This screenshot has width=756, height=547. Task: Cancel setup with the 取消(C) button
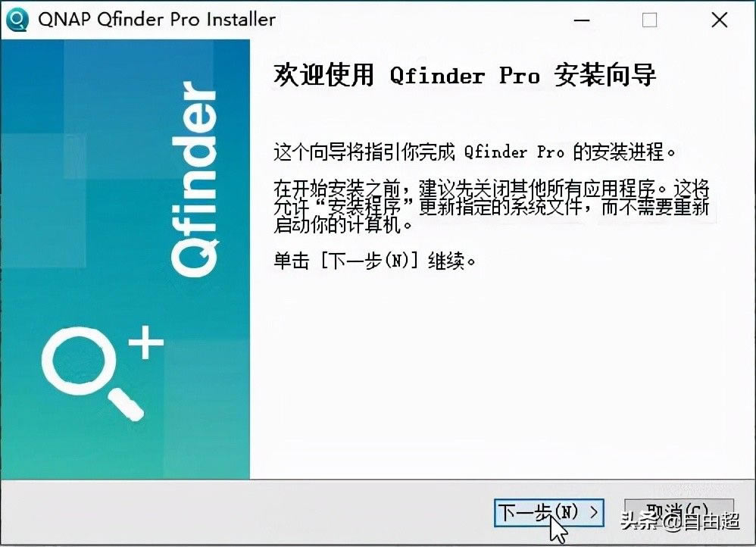pos(679,511)
